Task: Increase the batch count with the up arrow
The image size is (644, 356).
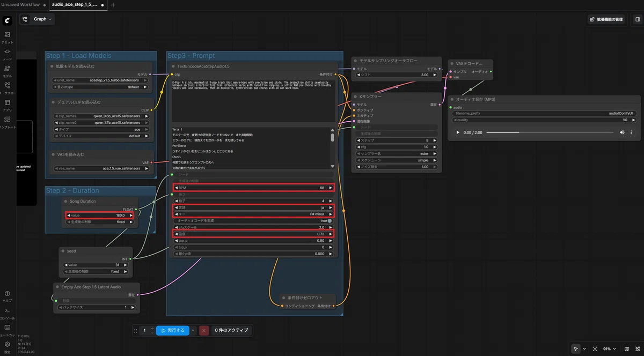Action: [x=152, y=328]
